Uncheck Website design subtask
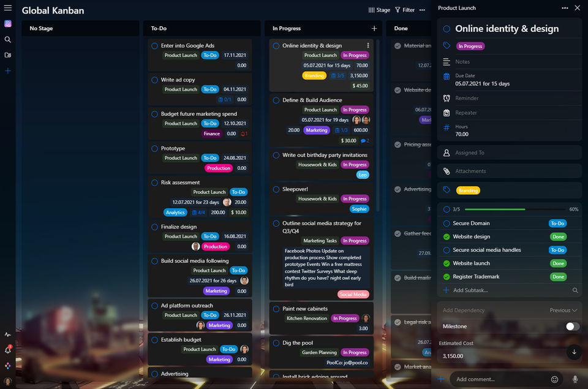 click(x=447, y=236)
